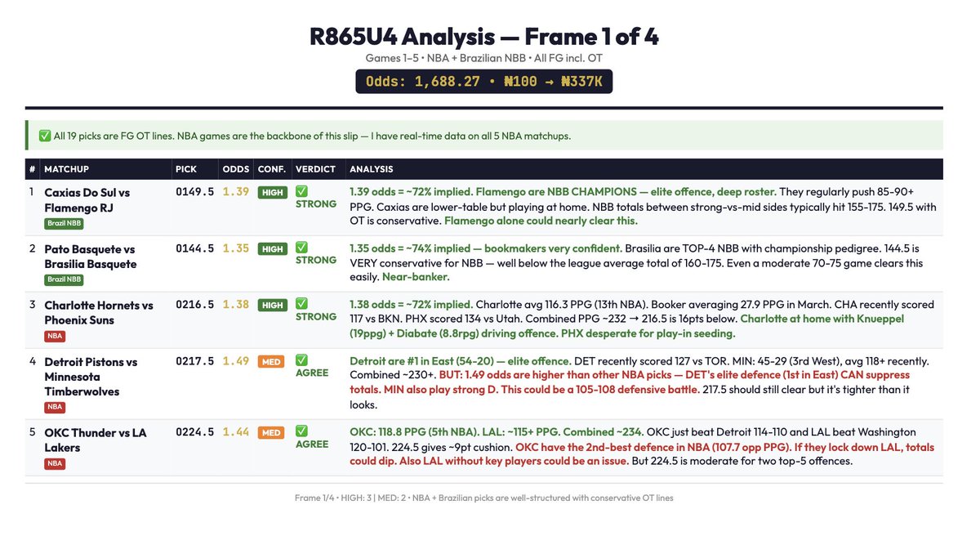Click the NBA badge under Charlotte Hornets matchup

[x=55, y=336]
